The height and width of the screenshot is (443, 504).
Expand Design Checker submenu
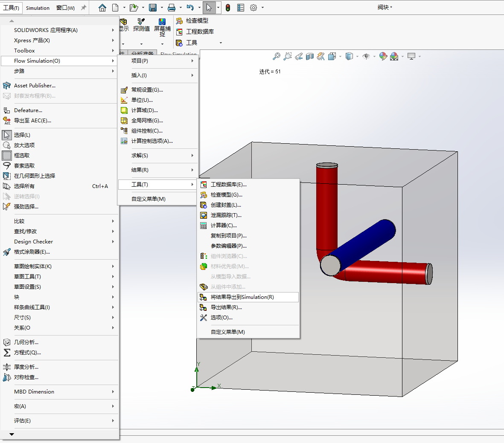click(x=59, y=242)
